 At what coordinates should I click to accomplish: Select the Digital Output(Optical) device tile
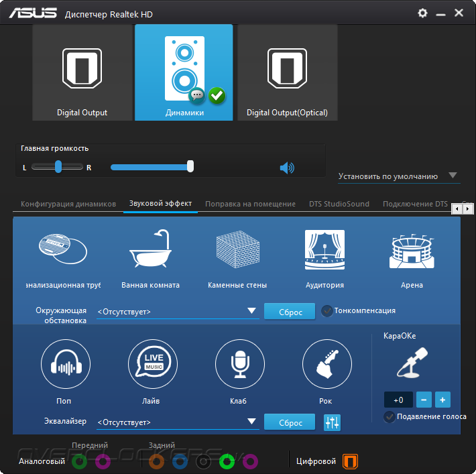tap(287, 72)
